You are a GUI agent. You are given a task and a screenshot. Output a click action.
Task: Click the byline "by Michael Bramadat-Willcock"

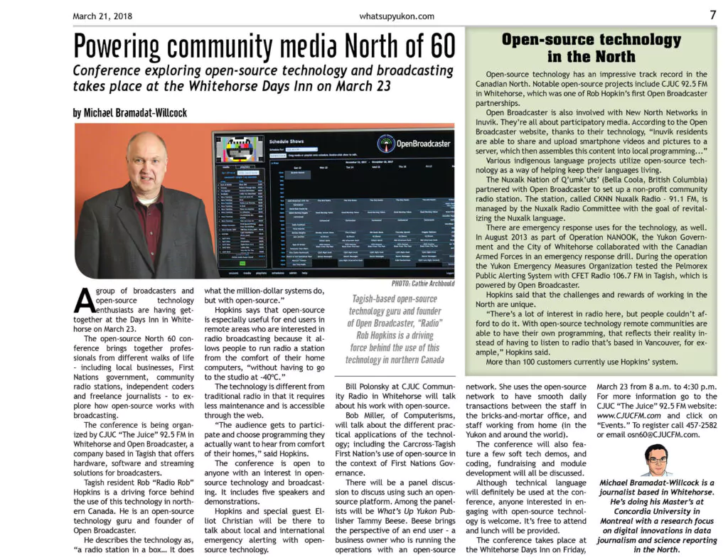click(130, 113)
